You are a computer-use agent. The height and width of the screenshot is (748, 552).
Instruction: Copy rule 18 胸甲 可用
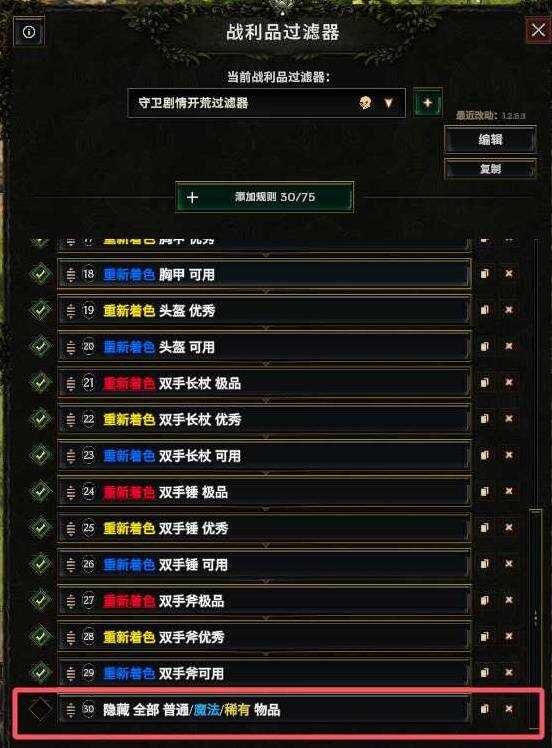484,274
